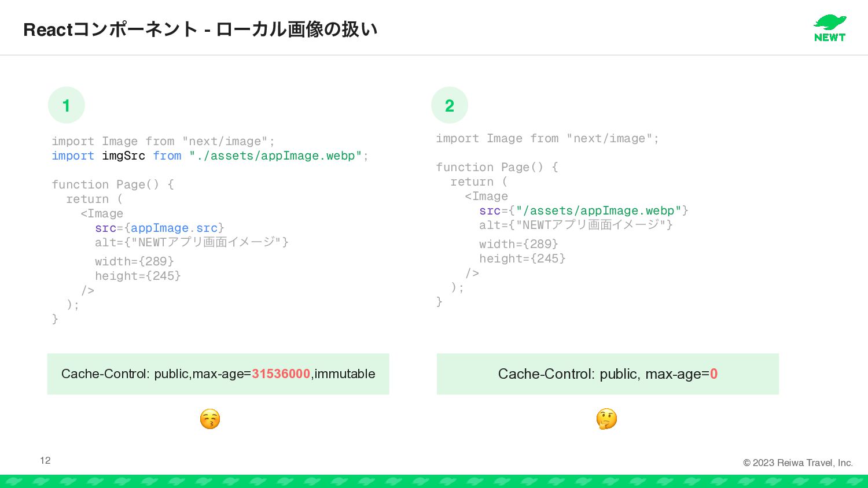Click 'width={289}' in example 2

tap(518, 244)
